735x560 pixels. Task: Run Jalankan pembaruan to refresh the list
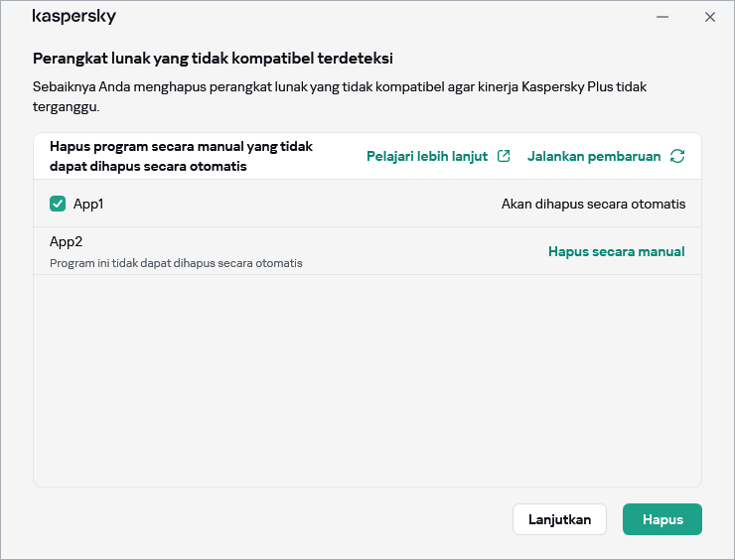click(594, 156)
